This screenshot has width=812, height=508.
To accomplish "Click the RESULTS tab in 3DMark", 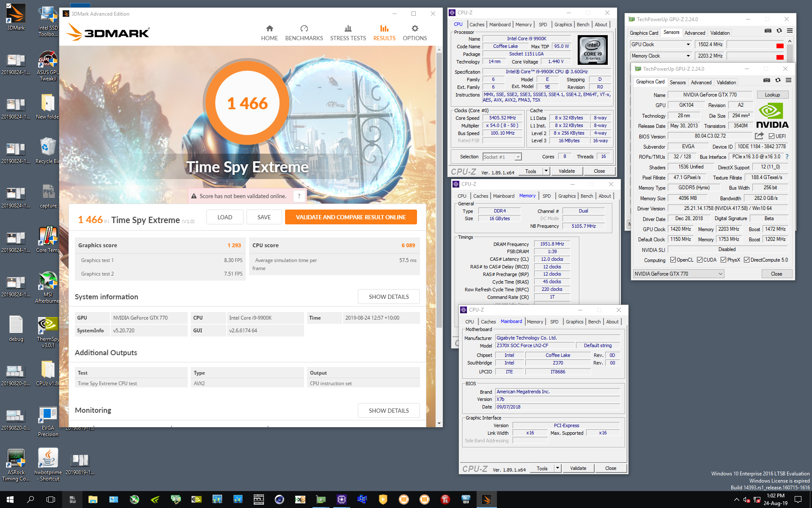I will click(x=384, y=33).
